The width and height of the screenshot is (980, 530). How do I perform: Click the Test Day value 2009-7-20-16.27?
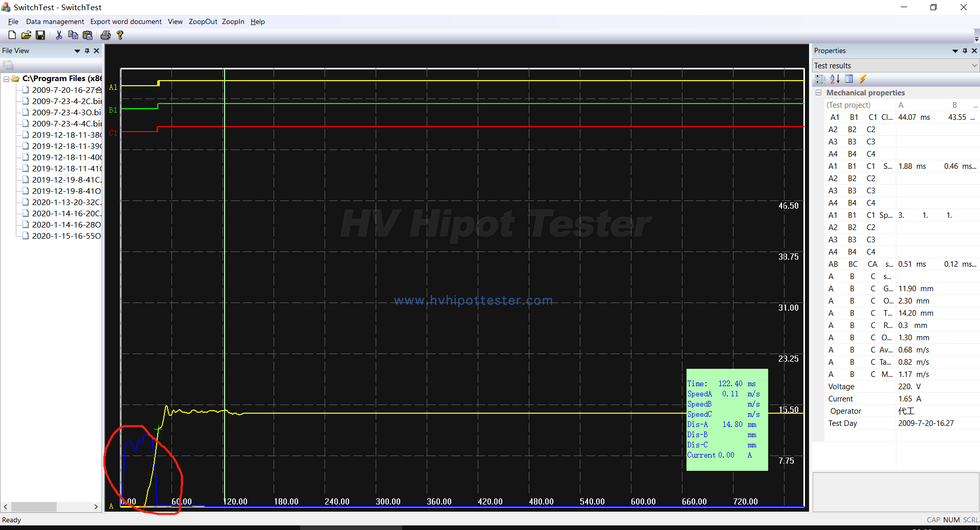tap(926, 423)
